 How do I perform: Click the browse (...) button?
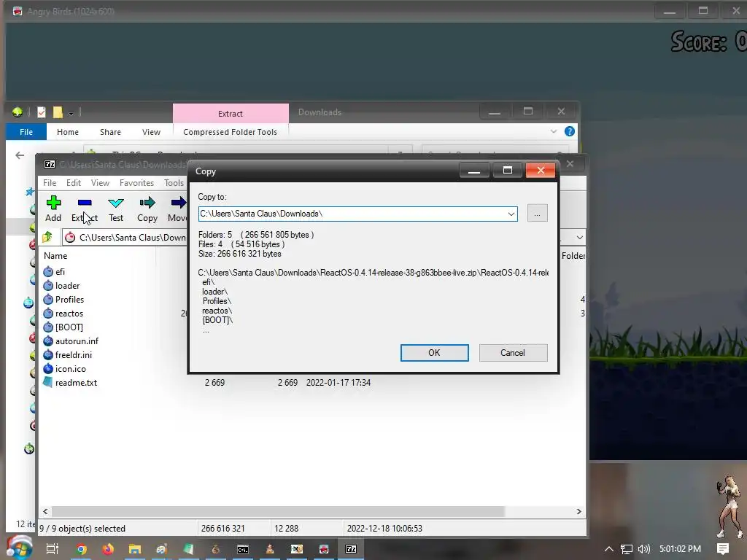(538, 214)
